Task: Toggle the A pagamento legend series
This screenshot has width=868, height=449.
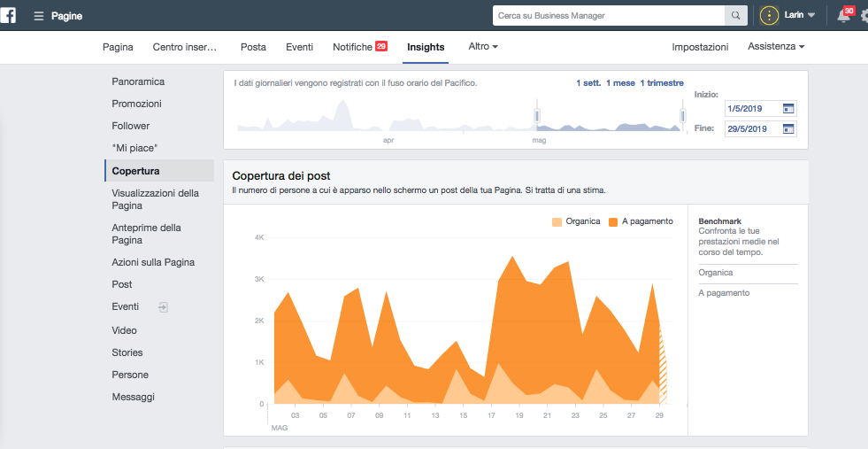Action: [641, 221]
